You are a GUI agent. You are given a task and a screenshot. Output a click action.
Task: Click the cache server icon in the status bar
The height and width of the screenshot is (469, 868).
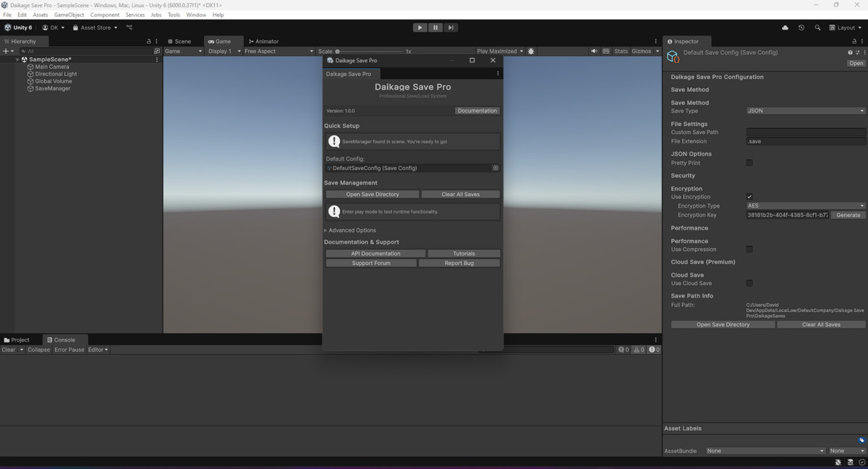[850, 462]
